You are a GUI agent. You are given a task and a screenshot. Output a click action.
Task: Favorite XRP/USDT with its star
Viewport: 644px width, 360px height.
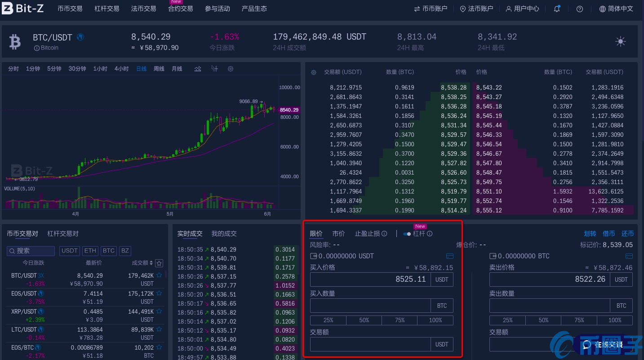(159, 311)
